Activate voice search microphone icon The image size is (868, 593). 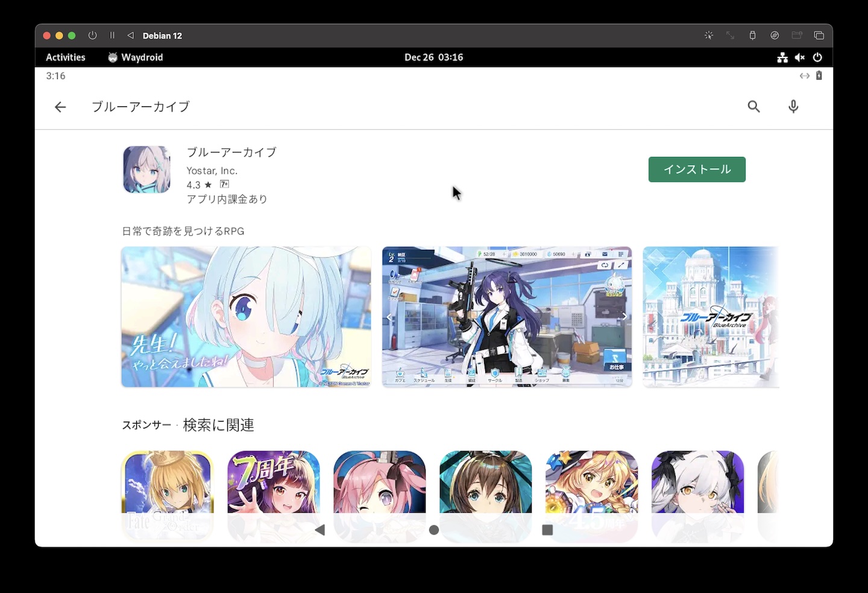click(793, 107)
